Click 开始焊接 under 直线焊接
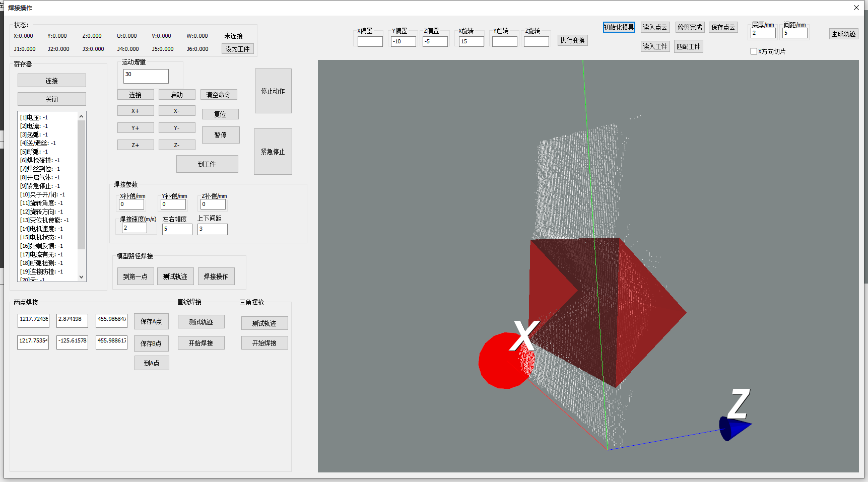Image resolution: width=868 pixels, height=482 pixels. pyautogui.click(x=201, y=343)
